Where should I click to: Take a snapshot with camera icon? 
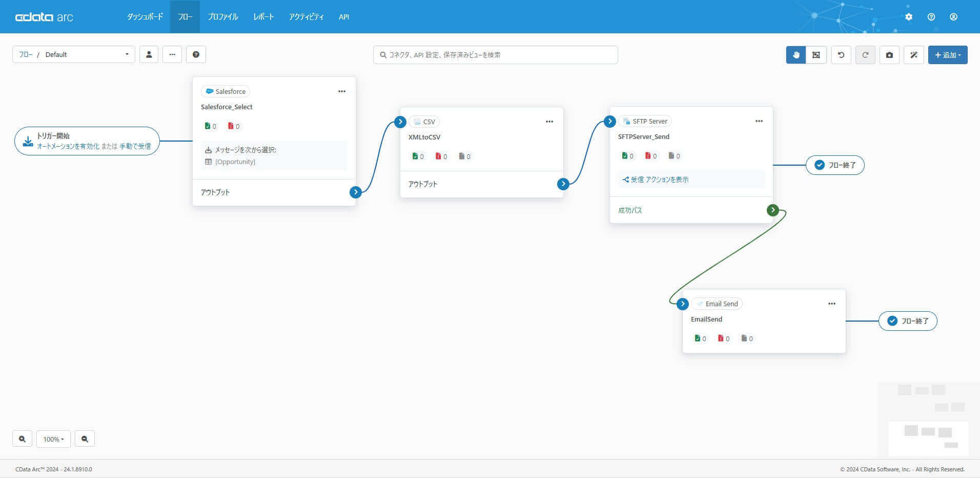889,55
